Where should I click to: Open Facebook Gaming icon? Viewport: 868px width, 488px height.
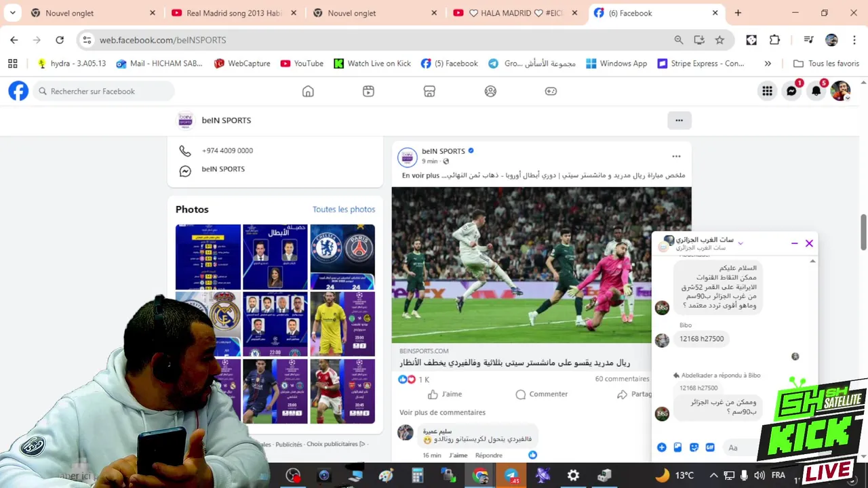pos(551,91)
